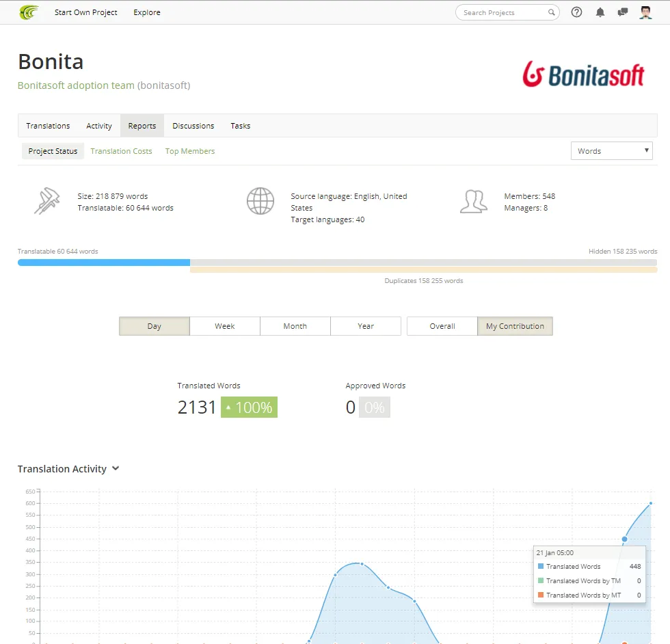Click "Managers: 8" text
This screenshot has height=644, width=670.
tap(526, 208)
